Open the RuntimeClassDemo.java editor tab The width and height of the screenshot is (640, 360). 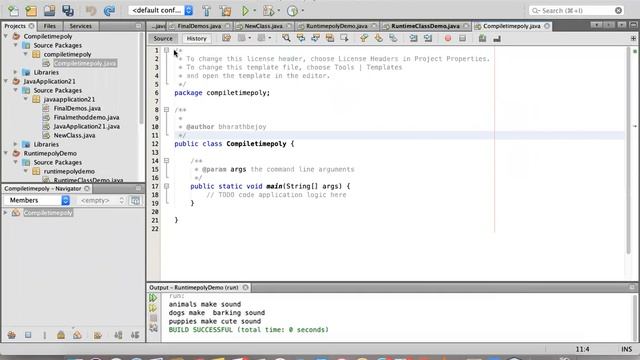(425, 26)
